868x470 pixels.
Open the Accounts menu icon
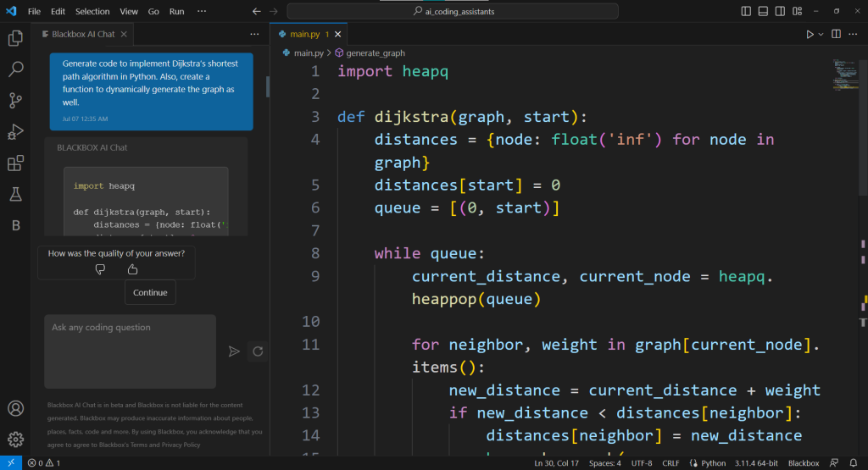coord(15,408)
